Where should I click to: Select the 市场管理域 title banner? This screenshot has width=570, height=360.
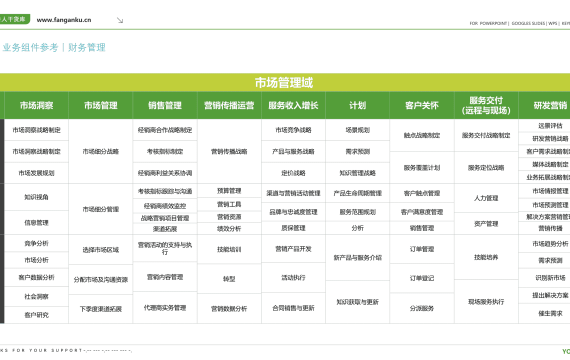284,83
